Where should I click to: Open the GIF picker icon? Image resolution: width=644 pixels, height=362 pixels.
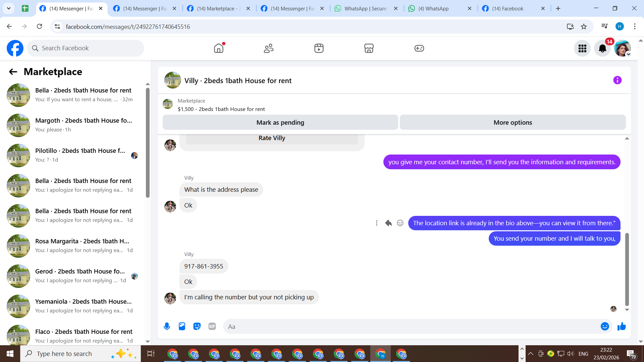(212, 326)
